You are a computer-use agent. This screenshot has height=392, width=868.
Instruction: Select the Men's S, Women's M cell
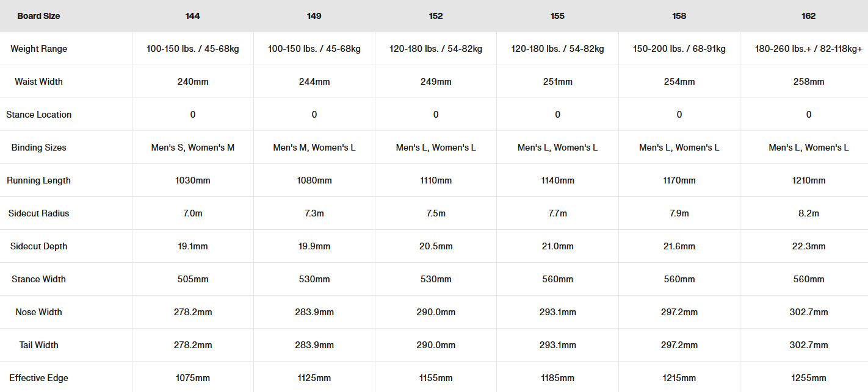[x=192, y=148]
